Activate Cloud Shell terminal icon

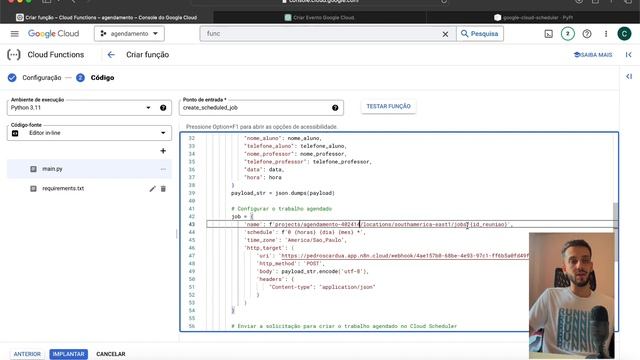[x=549, y=34]
